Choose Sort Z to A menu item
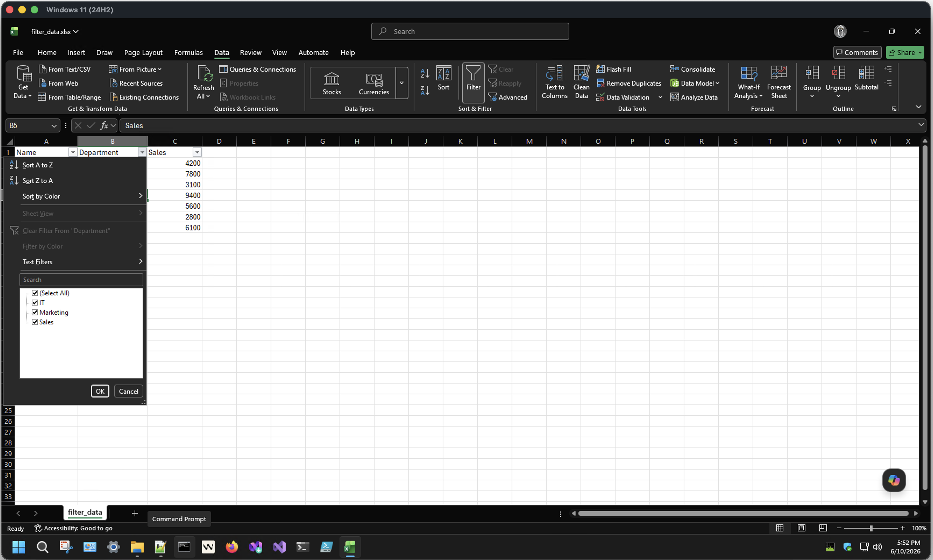Viewport: 933px width, 560px height. click(x=75, y=180)
